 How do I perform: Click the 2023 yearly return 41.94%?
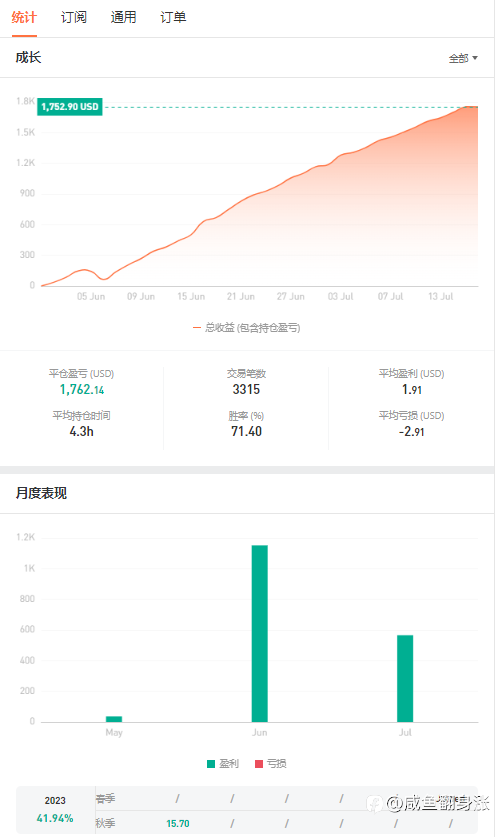(55, 818)
